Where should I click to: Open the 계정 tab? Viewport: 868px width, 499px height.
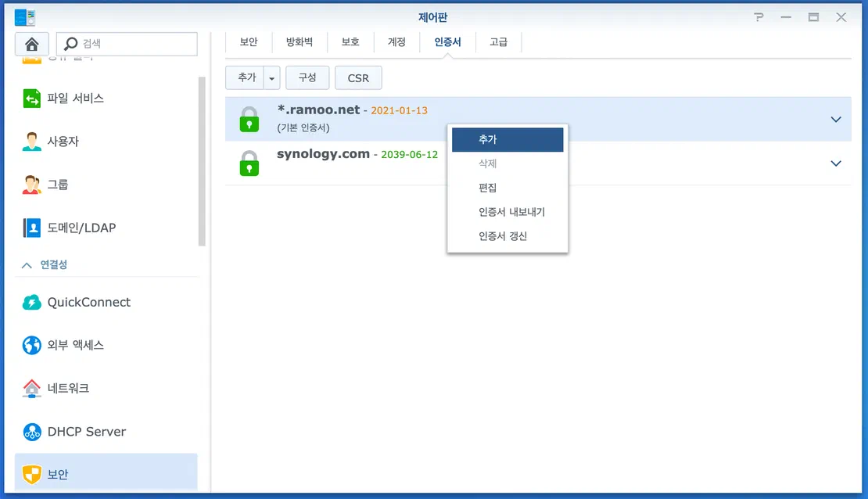pyautogui.click(x=396, y=42)
